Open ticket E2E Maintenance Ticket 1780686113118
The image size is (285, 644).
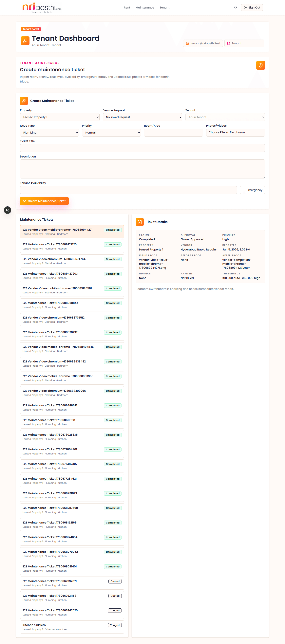(72, 422)
